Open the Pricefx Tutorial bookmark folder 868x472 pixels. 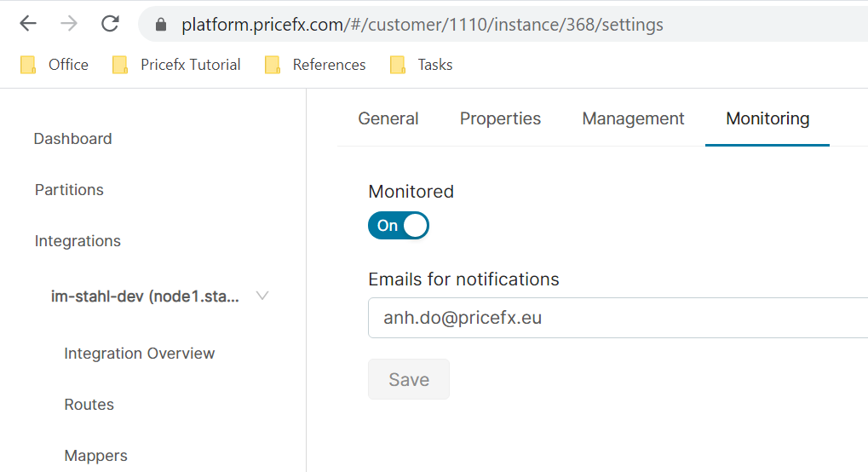176,65
